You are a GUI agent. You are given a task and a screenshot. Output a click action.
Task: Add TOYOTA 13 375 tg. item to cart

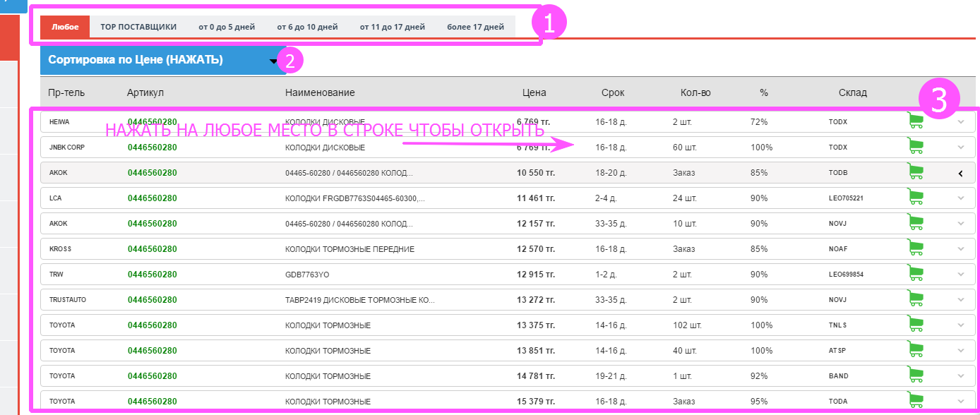coord(915,325)
